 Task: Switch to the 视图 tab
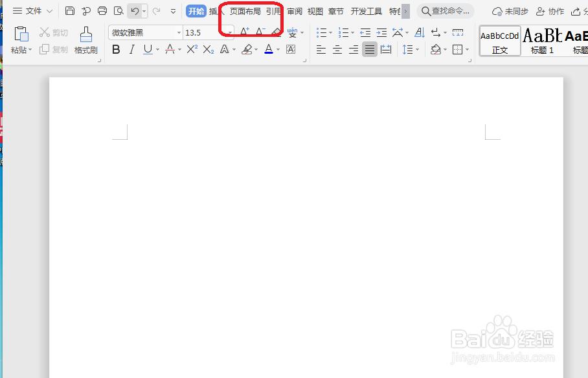coord(315,11)
